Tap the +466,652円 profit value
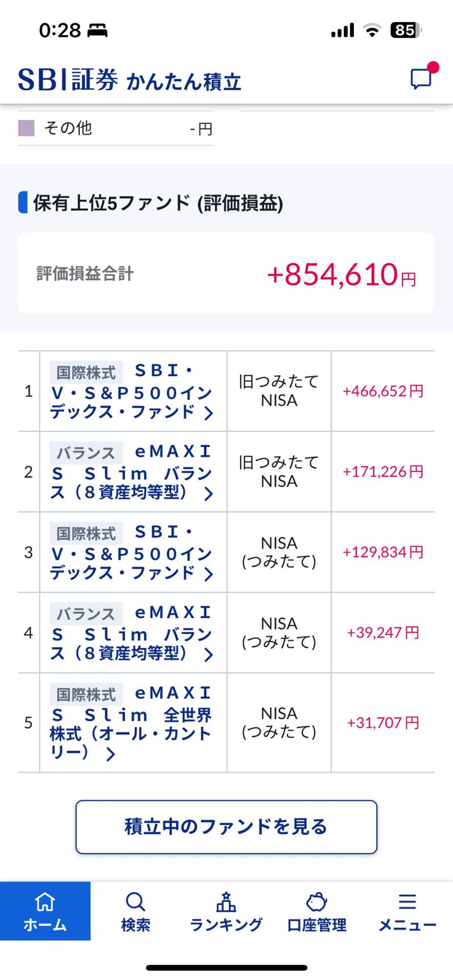453x980 pixels. click(383, 391)
